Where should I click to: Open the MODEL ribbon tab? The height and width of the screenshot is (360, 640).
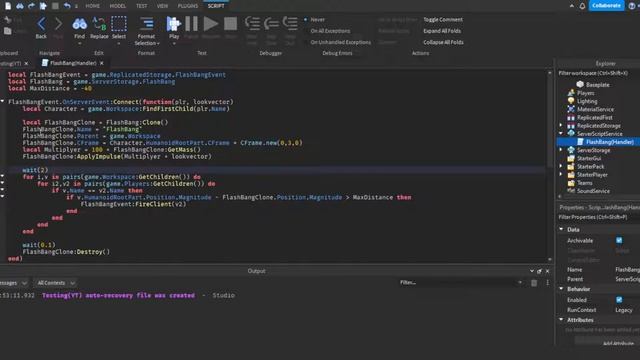118,6
